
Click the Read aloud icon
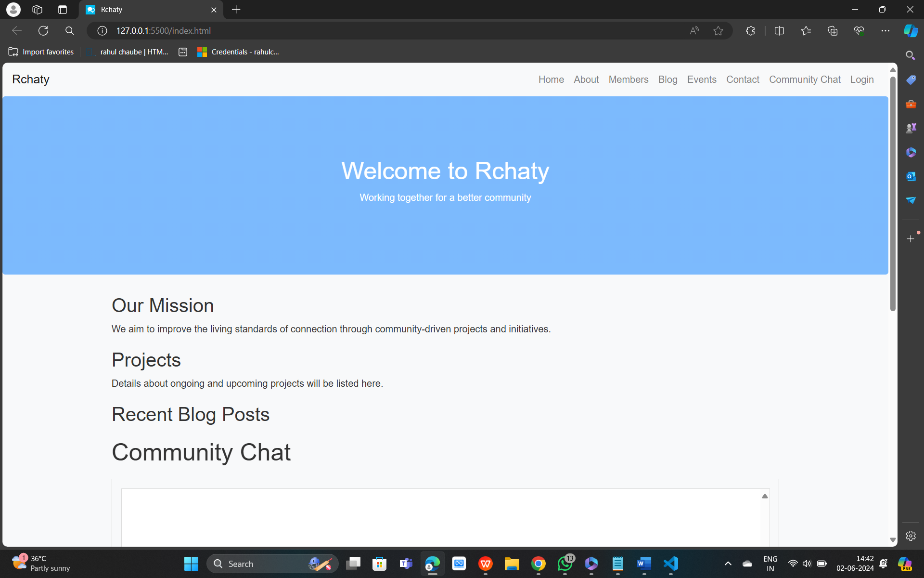click(x=694, y=31)
